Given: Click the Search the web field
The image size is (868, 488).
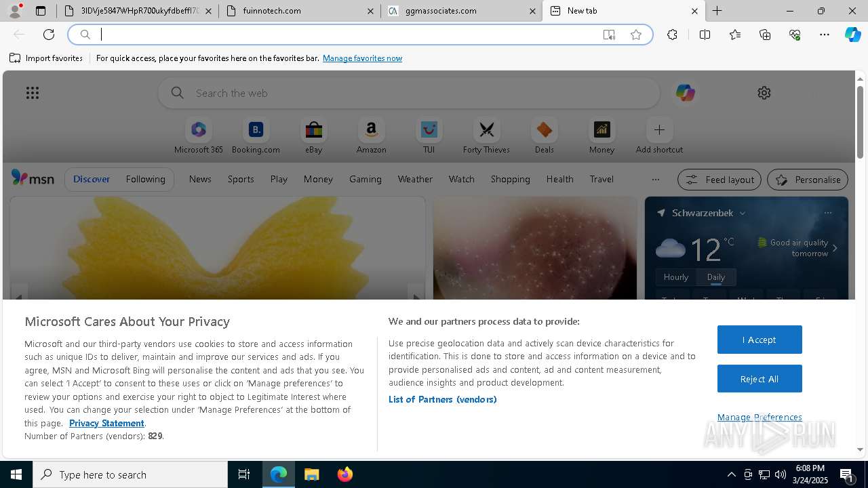Looking at the screenshot, I should click(409, 93).
